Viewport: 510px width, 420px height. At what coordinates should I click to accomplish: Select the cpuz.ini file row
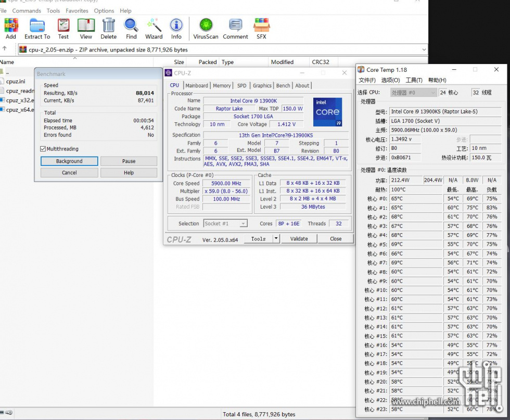pos(17,81)
